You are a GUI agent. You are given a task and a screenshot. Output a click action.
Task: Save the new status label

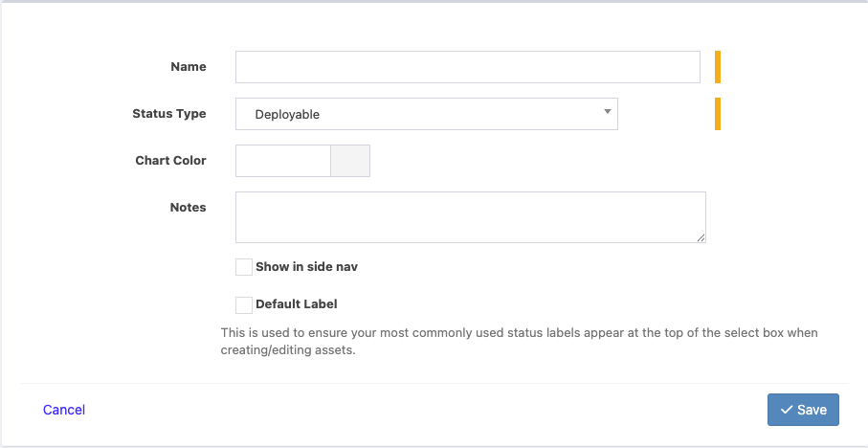tap(803, 410)
